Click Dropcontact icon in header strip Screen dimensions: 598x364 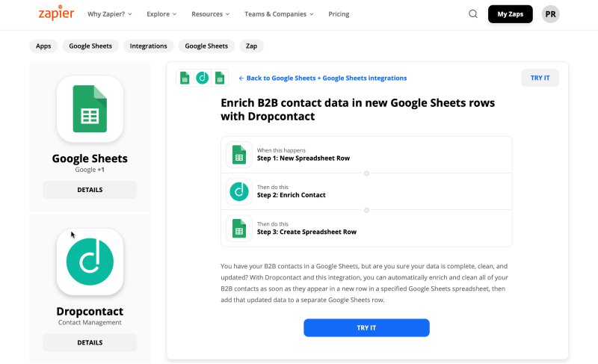pos(202,78)
